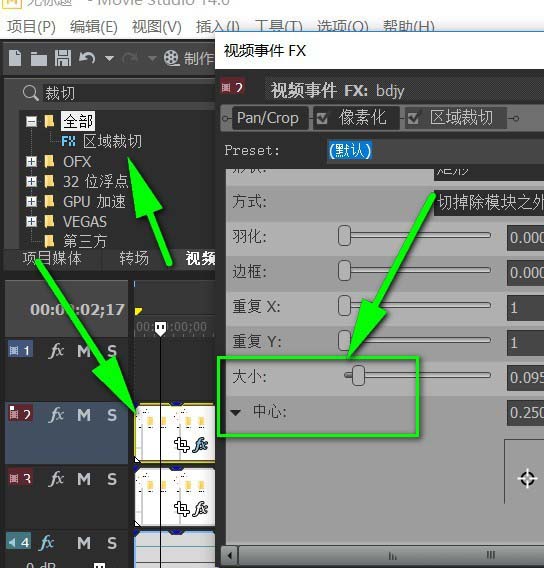Open Event FX icon on track 3 clip
544x568 pixels.
[200, 509]
